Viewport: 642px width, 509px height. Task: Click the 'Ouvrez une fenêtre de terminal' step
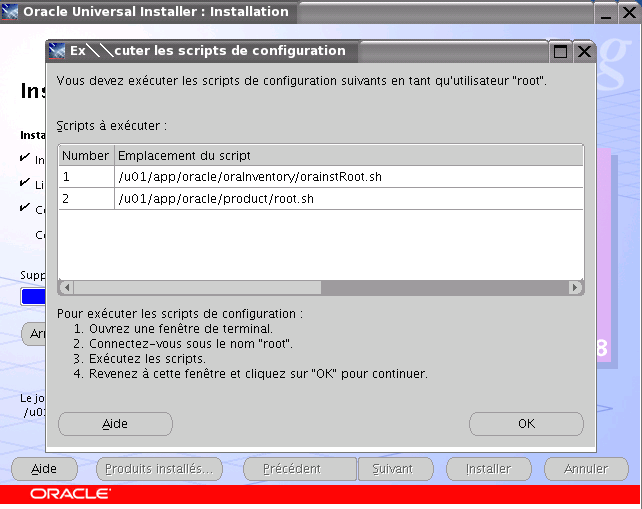point(181,329)
